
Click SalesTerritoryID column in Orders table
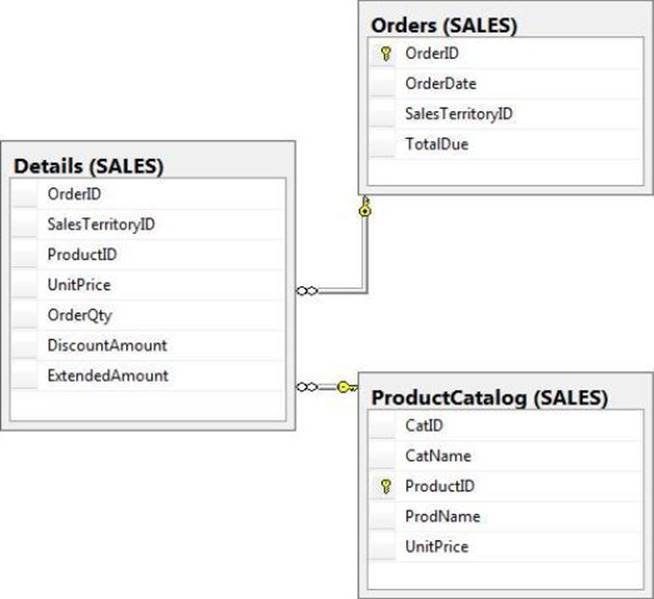pos(459,114)
